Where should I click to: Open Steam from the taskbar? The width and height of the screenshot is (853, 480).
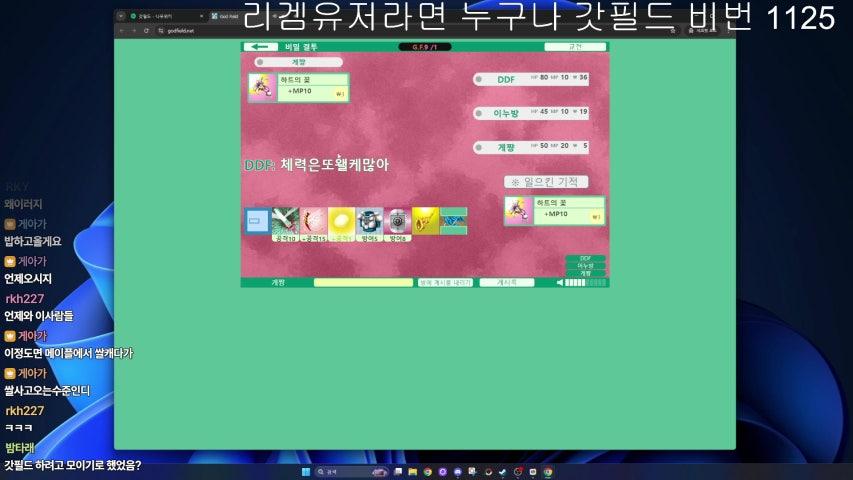503,472
